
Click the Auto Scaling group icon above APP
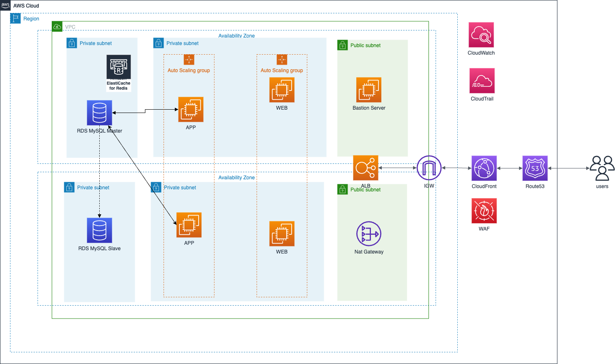(189, 60)
